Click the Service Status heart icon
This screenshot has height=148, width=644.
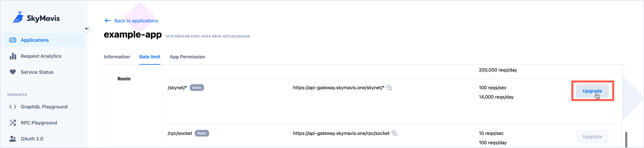coord(13,72)
